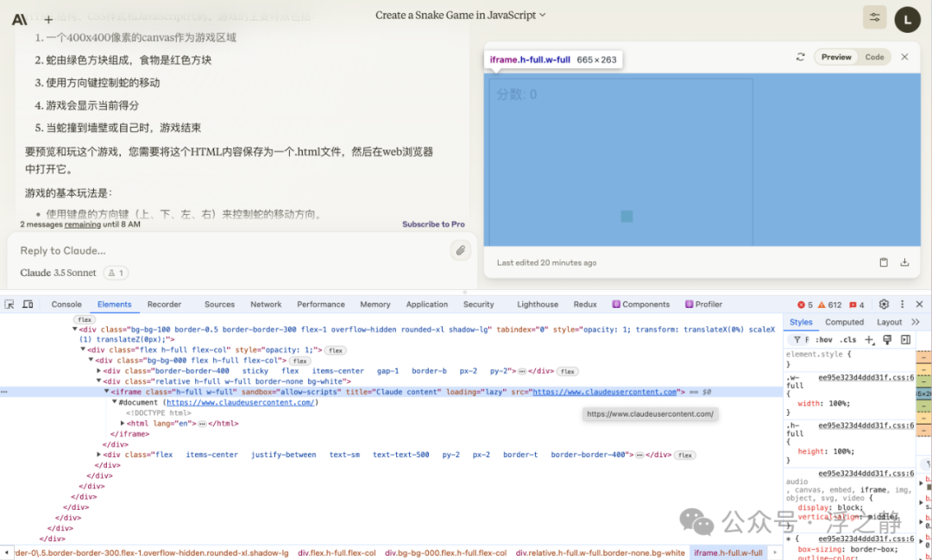932x560 pixels.
Task: Switch artifact view to Code
Action: tap(874, 57)
